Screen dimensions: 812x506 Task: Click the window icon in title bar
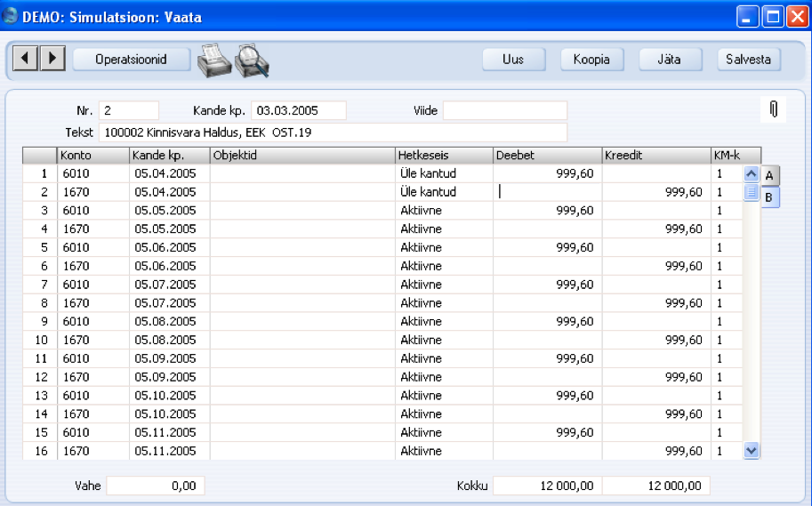[x=12, y=15]
